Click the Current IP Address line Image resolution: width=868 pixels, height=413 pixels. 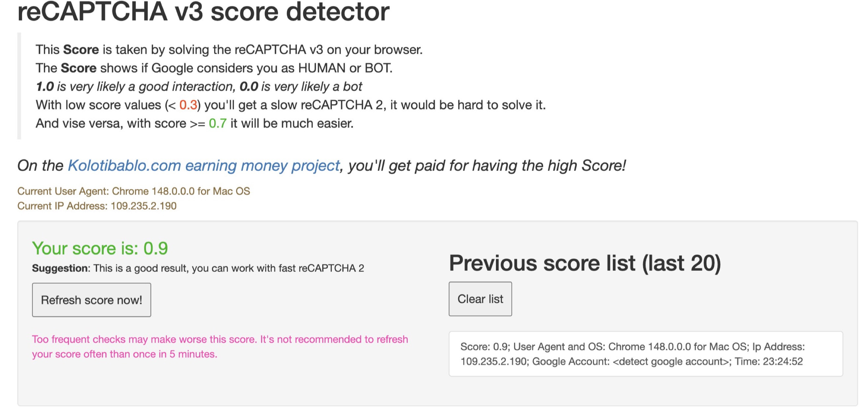97,206
